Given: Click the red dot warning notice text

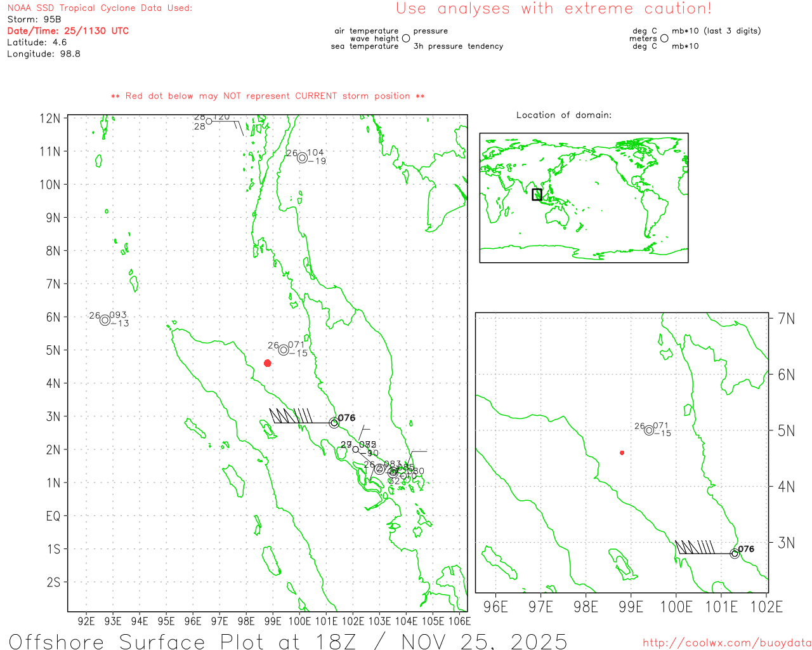Looking at the screenshot, I should point(268,96).
